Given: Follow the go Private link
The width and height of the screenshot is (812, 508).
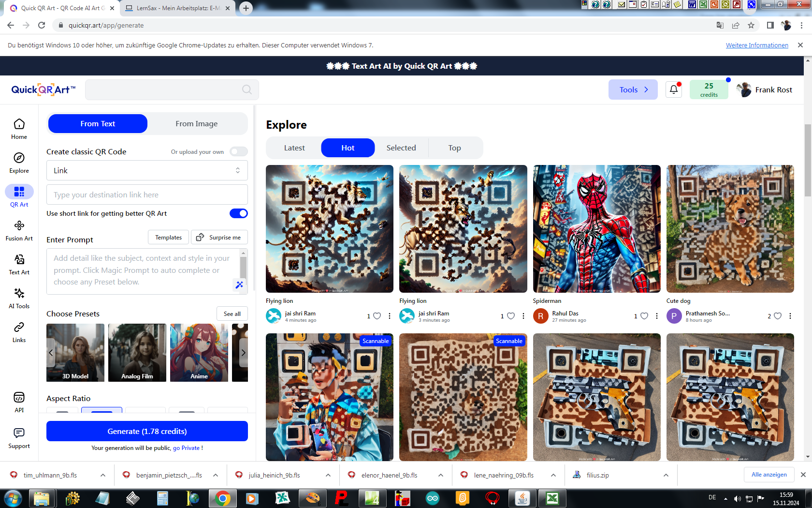Looking at the screenshot, I should pyautogui.click(x=188, y=448).
